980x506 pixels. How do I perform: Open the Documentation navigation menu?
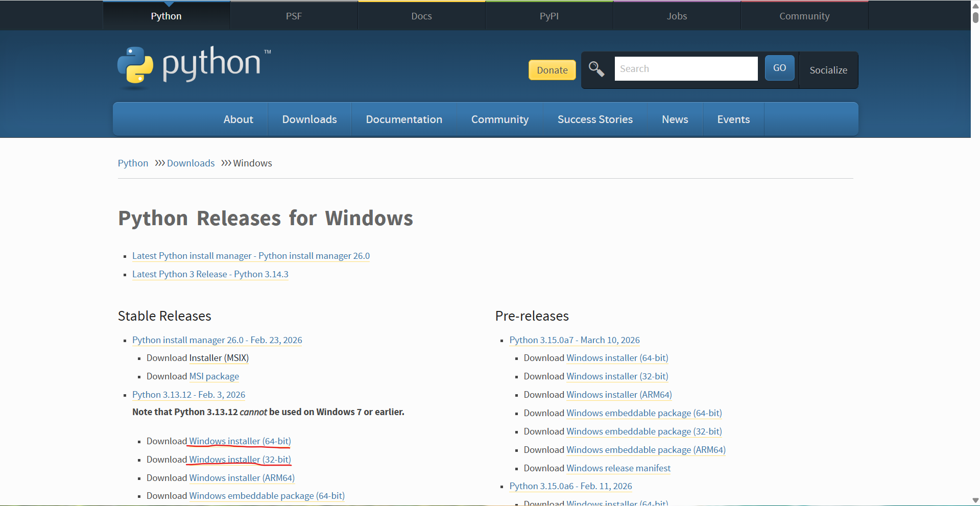tap(404, 119)
